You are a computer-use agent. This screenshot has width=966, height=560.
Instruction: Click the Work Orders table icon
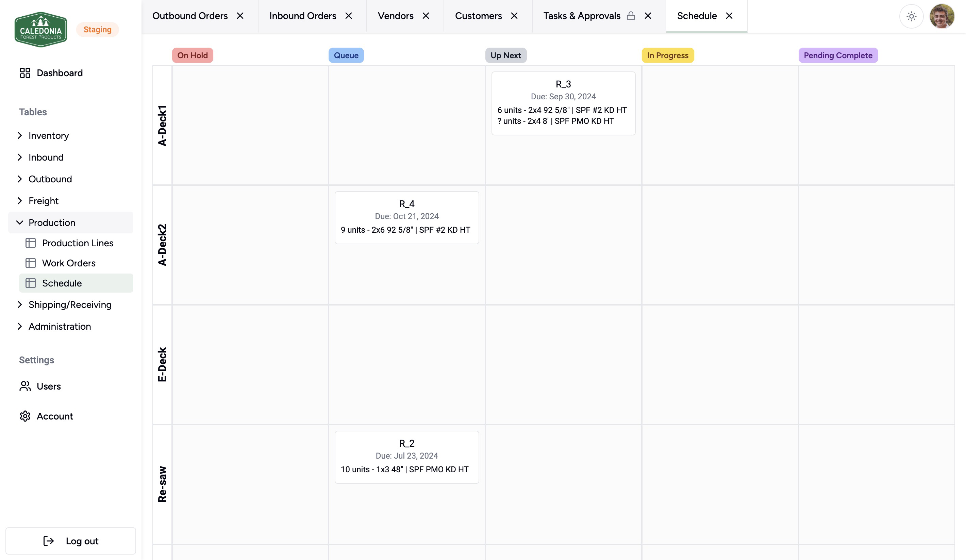coord(31,263)
